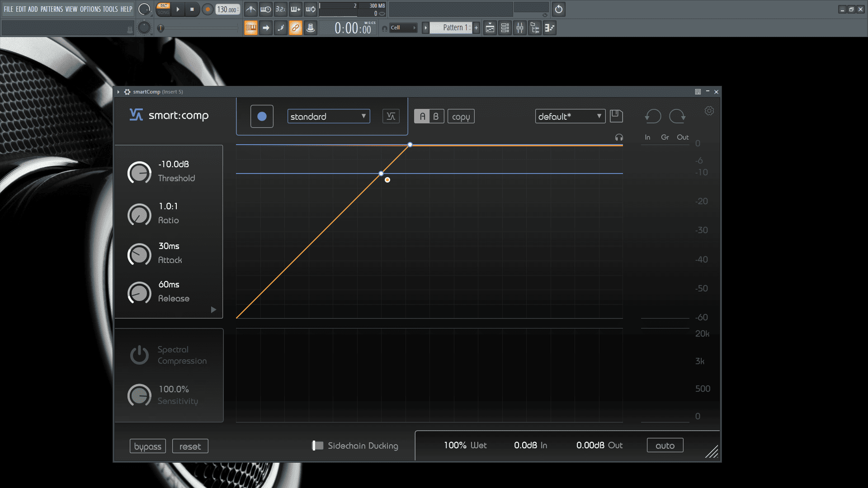Click the play button in transport

(178, 9)
